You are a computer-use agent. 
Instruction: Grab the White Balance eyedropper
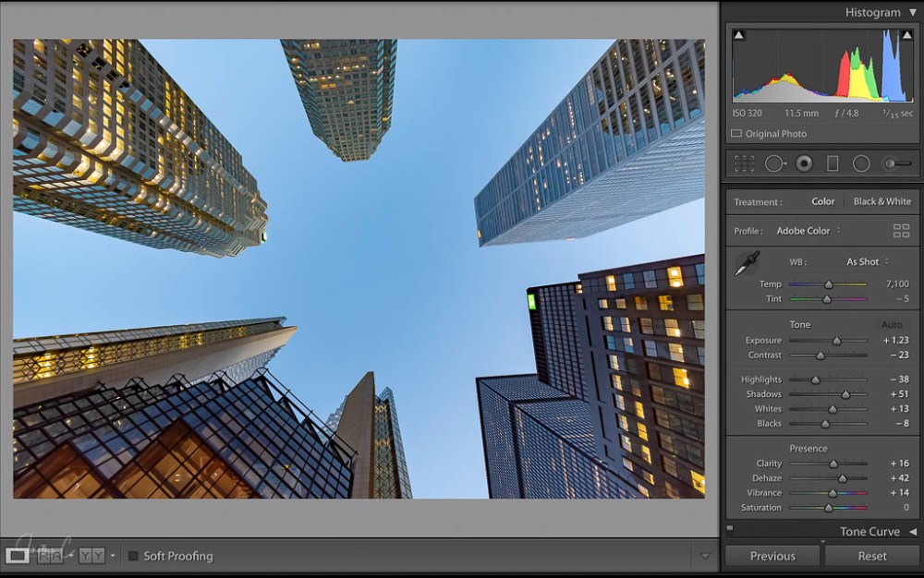pos(747,263)
